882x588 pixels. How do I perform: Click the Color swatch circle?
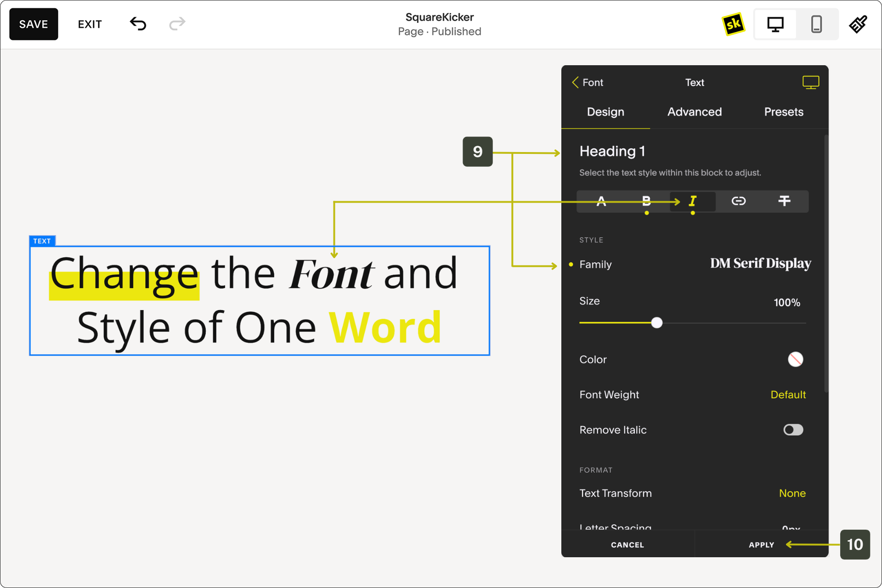pos(795,359)
